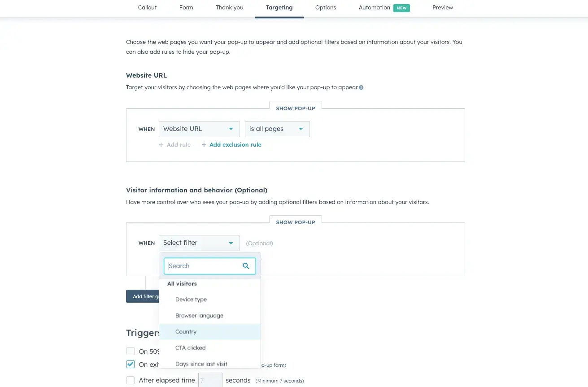Click the disabled Add rule link
588x387 pixels.
click(x=174, y=145)
